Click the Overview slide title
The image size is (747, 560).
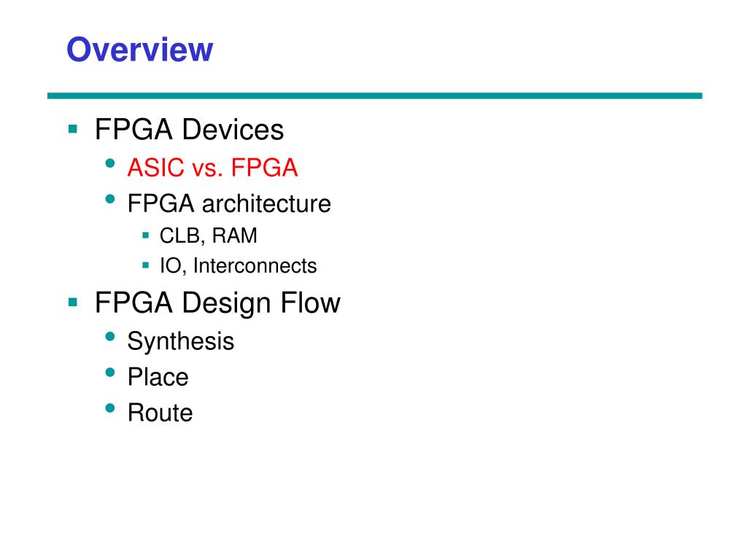[139, 51]
